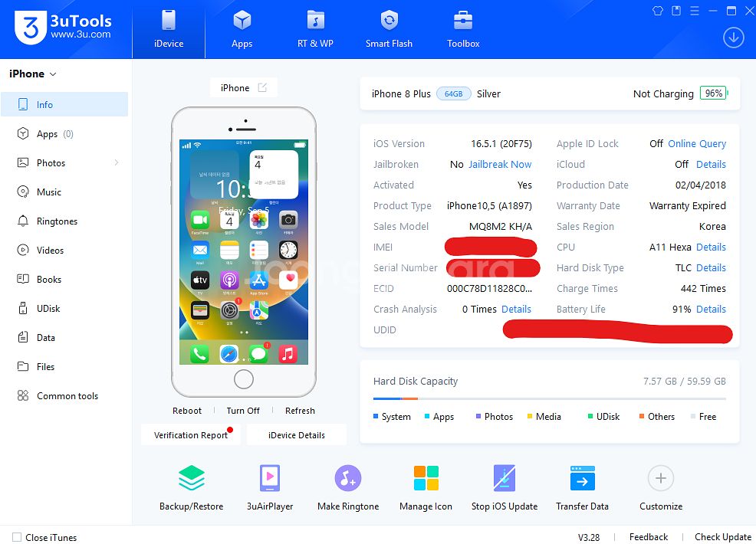Open the Make Ringtone tool icon
Viewport: 756px width, 544px height.
tap(347, 478)
